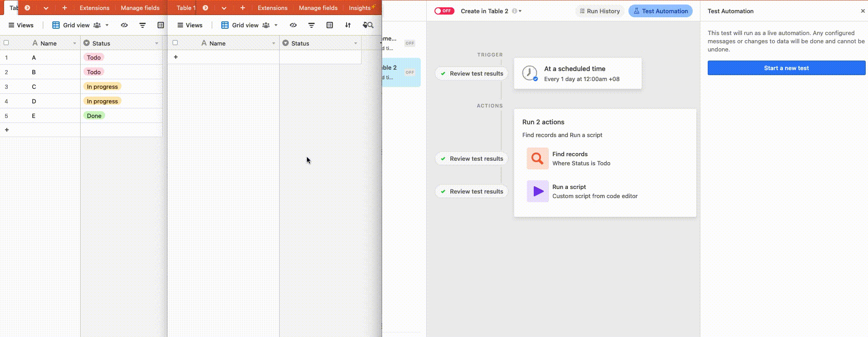Open Grid view dropdown arrow in left records table
This screenshot has height=337, width=868.
coord(107,25)
